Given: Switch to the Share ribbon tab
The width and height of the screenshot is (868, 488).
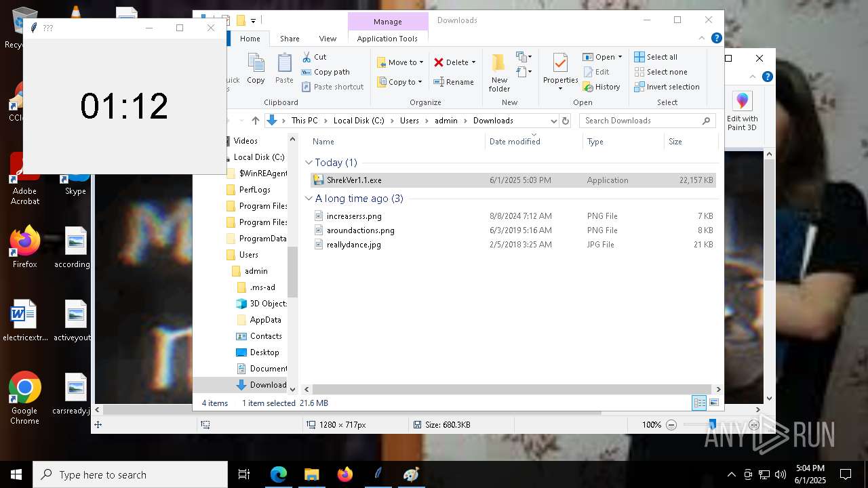Looking at the screenshot, I should pos(290,39).
